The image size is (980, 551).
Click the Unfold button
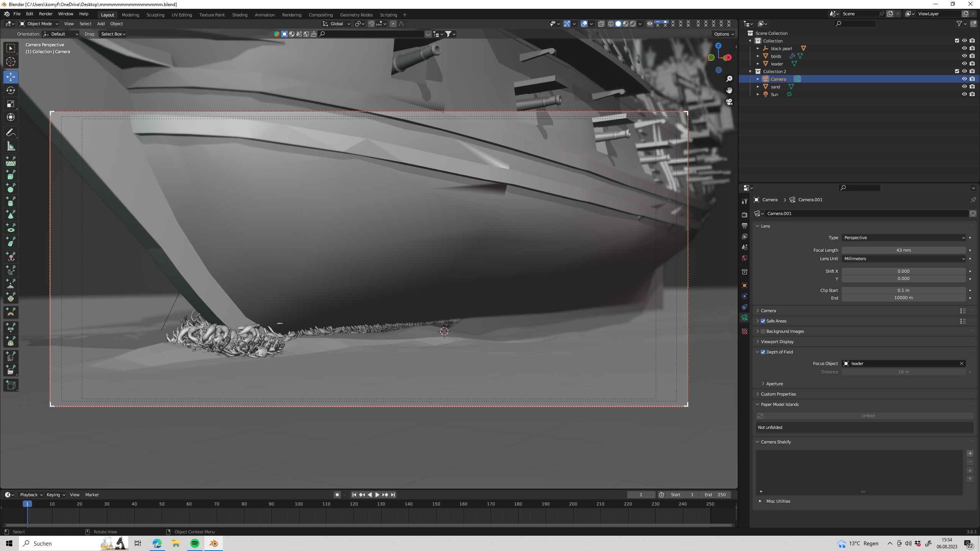coord(867,416)
